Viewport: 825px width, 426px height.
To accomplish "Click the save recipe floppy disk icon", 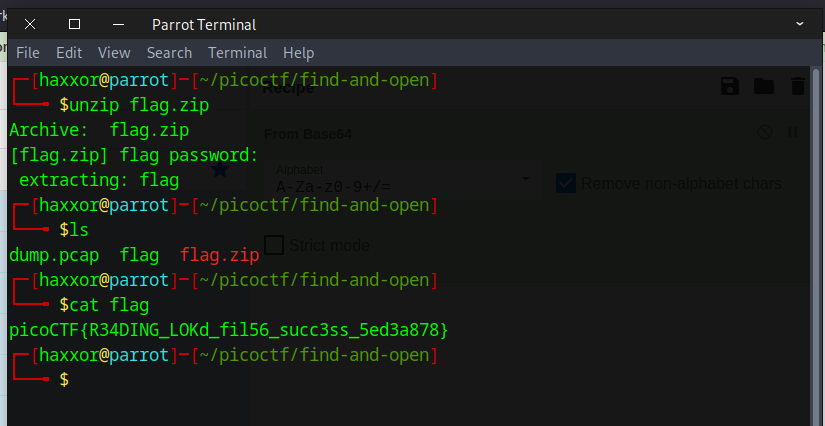I will [730, 86].
